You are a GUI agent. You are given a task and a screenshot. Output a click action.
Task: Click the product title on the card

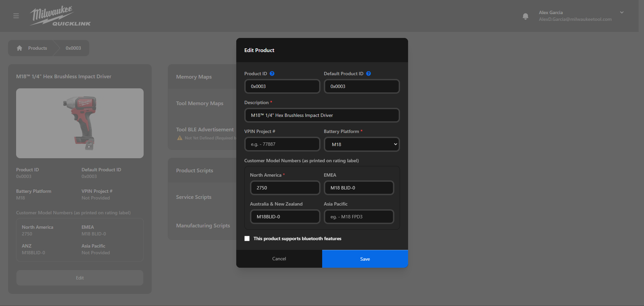64,76
